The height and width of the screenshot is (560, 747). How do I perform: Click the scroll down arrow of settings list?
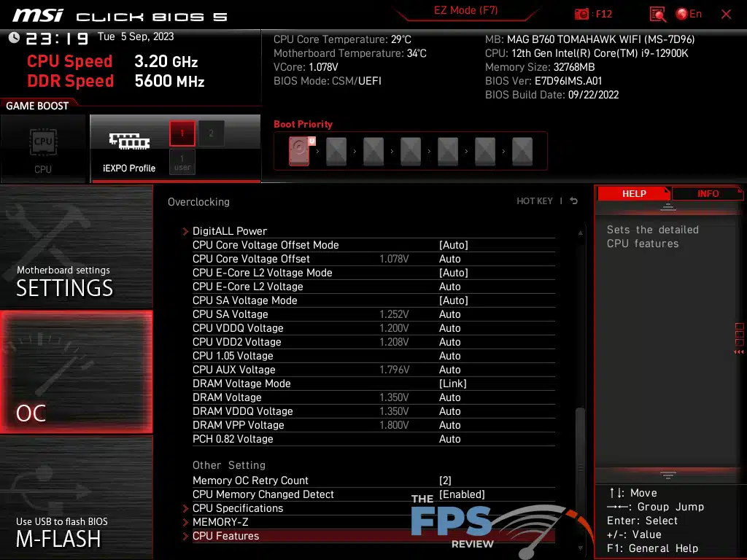580,548
